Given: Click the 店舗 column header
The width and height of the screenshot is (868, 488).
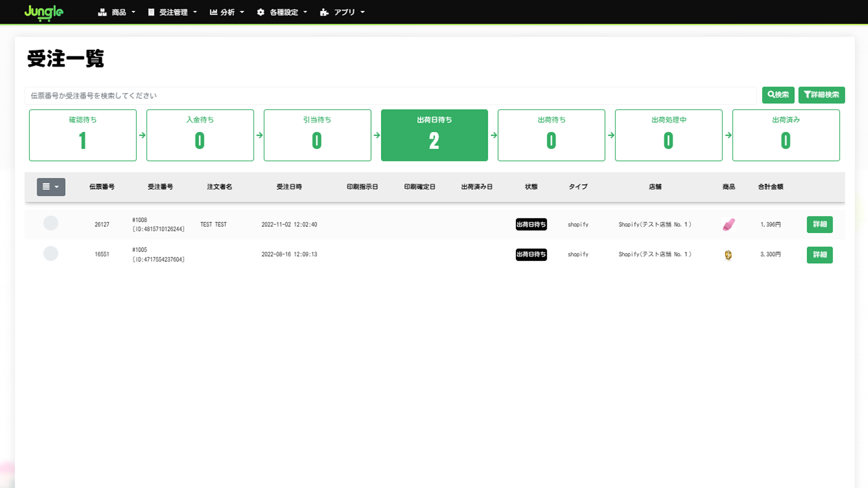Looking at the screenshot, I should tap(655, 187).
